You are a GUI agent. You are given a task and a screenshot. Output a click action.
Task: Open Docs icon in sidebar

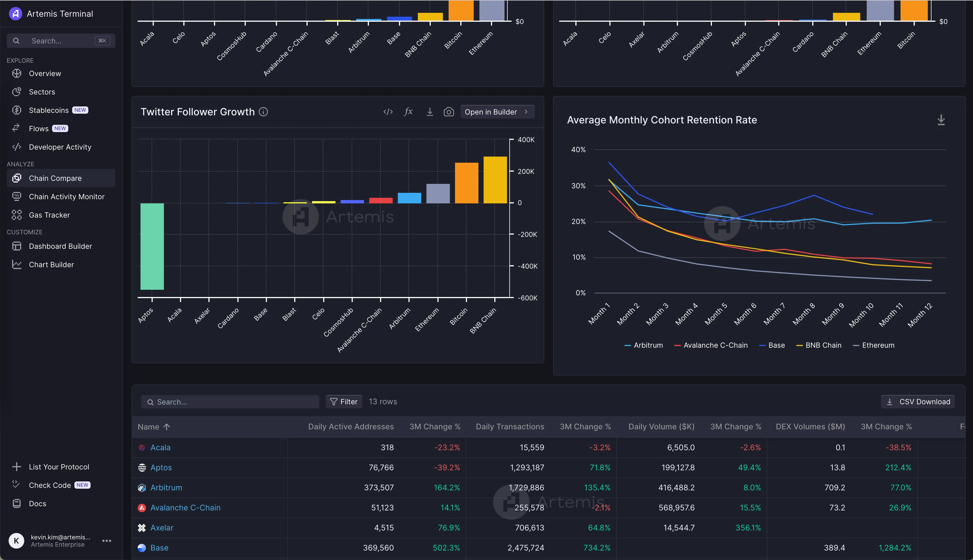(x=16, y=503)
